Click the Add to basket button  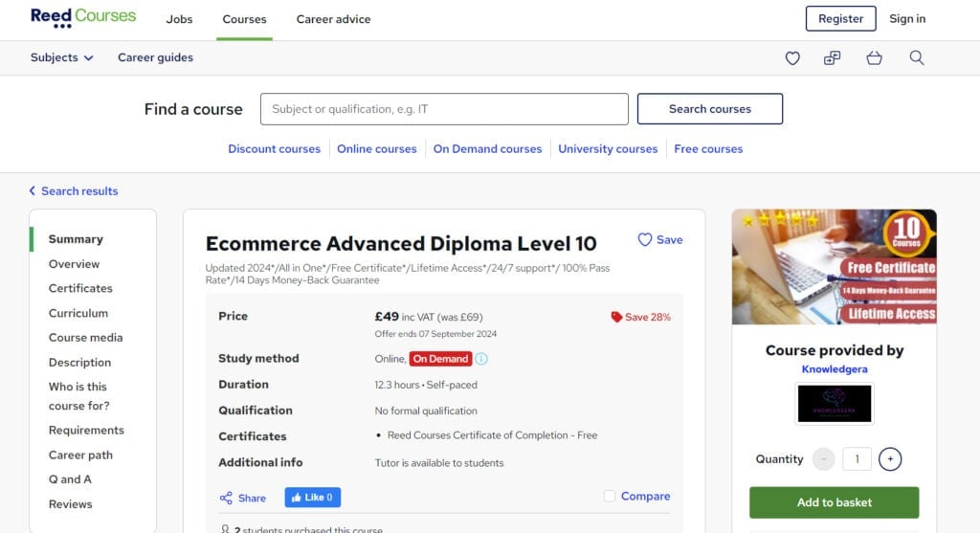point(835,502)
